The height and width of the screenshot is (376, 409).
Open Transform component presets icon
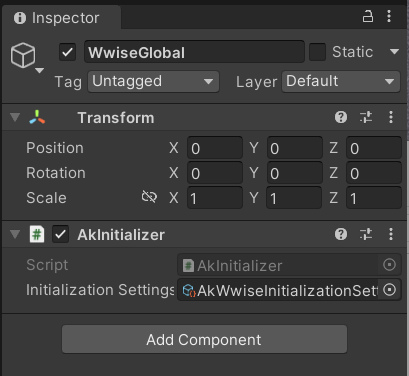tap(366, 117)
